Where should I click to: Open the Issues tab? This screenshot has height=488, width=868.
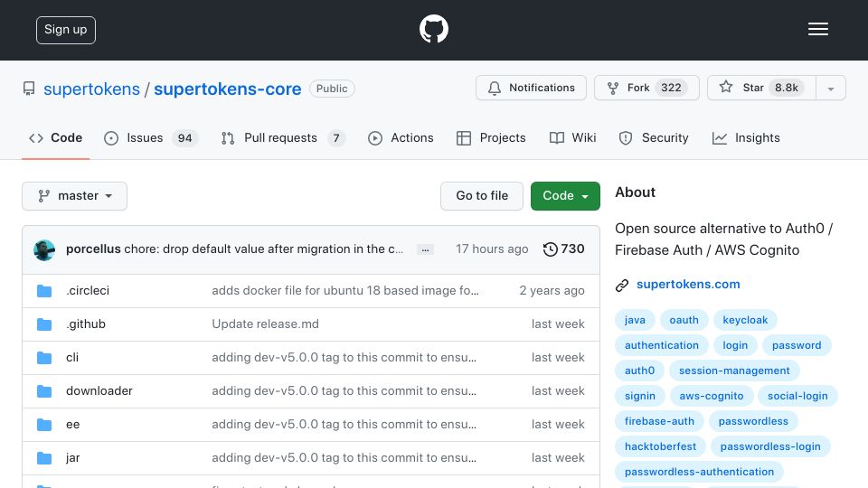(151, 137)
